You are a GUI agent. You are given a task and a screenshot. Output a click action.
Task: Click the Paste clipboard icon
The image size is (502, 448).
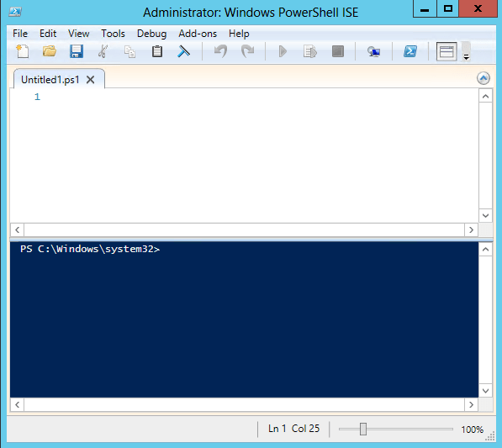pyautogui.click(x=157, y=51)
